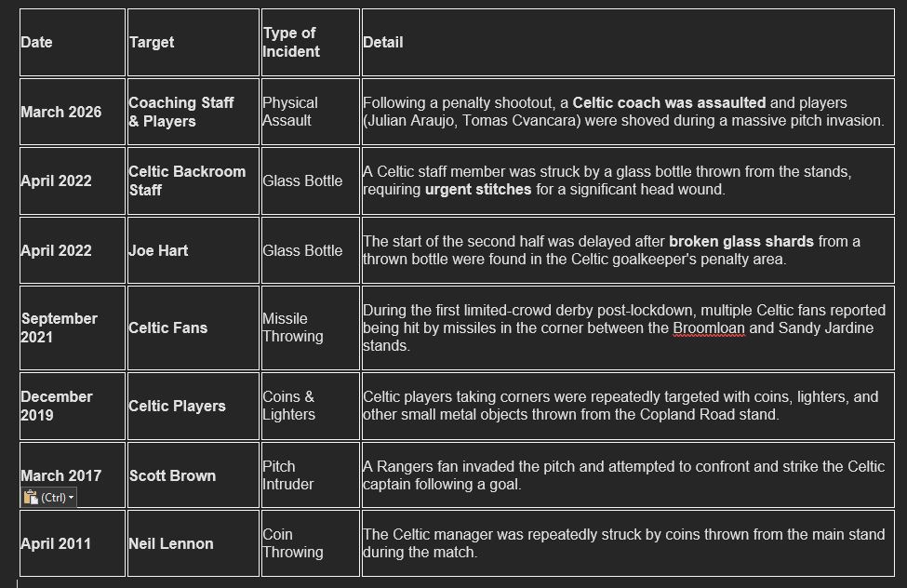This screenshot has height=588, width=907.
Task: Click the Coin Throwing incident cell
Action: 311,543
